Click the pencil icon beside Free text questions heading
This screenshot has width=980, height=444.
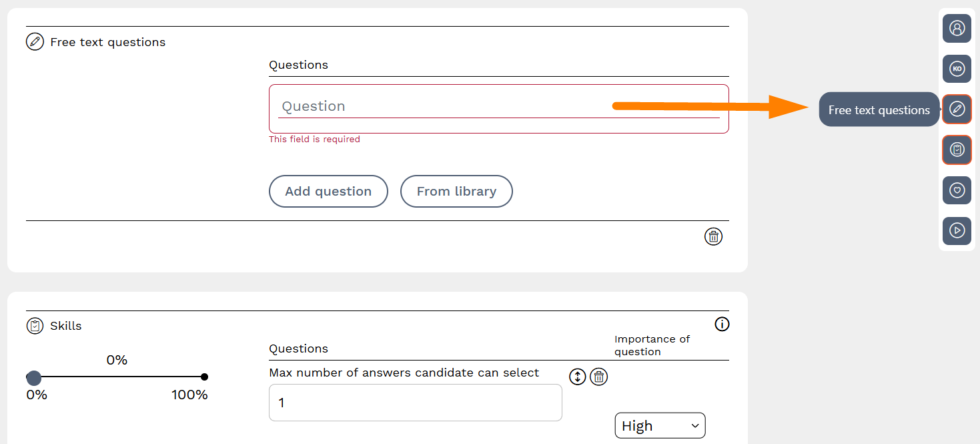click(35, 42)
